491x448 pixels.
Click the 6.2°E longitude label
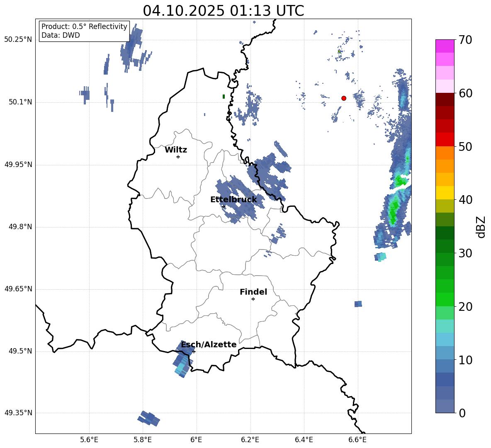(250, 440)
